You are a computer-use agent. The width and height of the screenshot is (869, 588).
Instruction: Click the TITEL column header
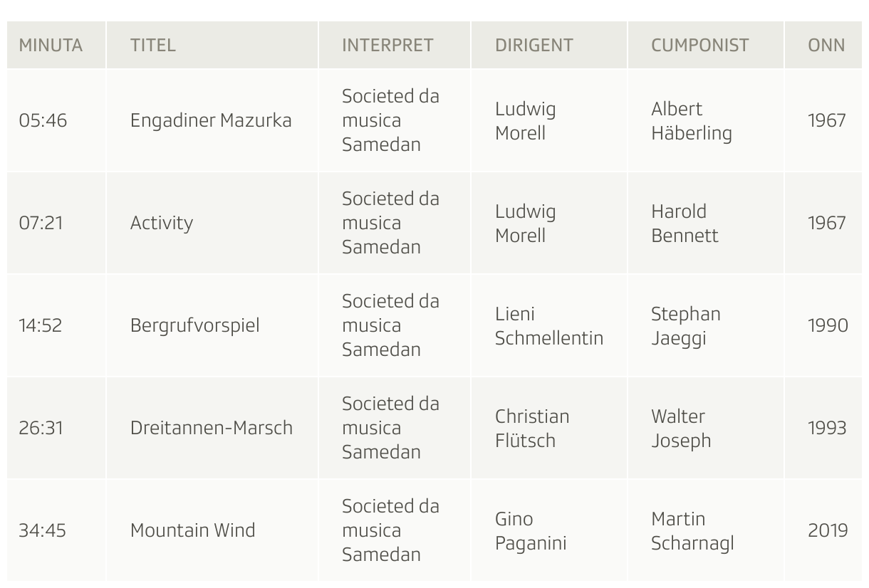click(x=152, y=45)
